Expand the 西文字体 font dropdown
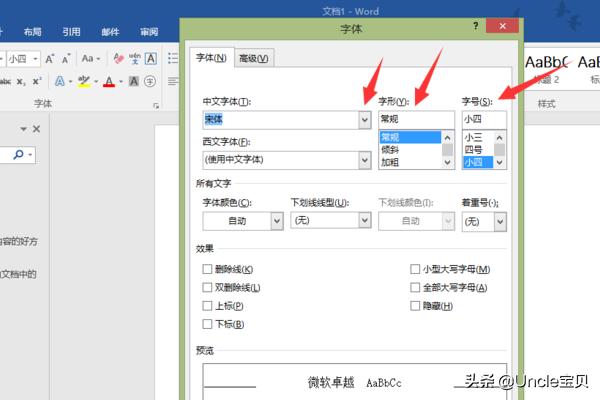This screenshot has height=400, width=600. [x=364, y=159]
